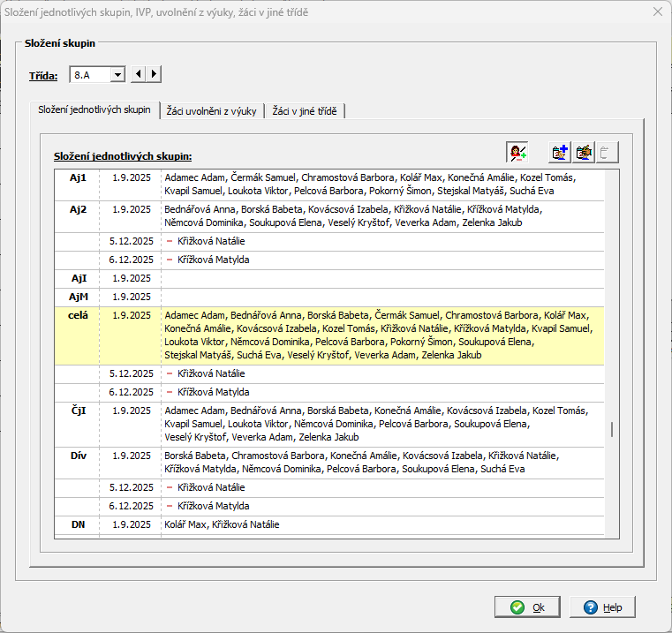Click the greyed-out delete trash icon

606,152
